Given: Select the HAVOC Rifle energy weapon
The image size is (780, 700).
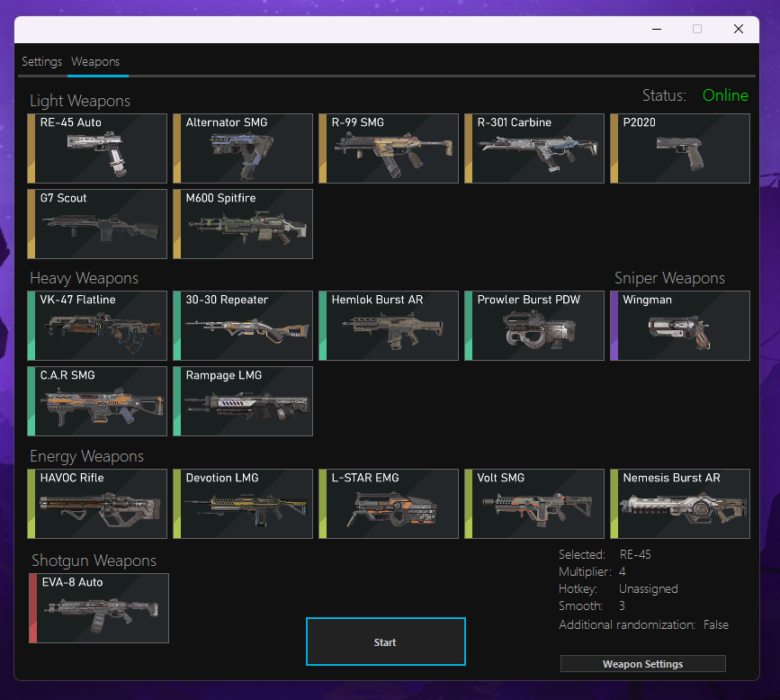Looking at the screenshot, I should [99, 504].
